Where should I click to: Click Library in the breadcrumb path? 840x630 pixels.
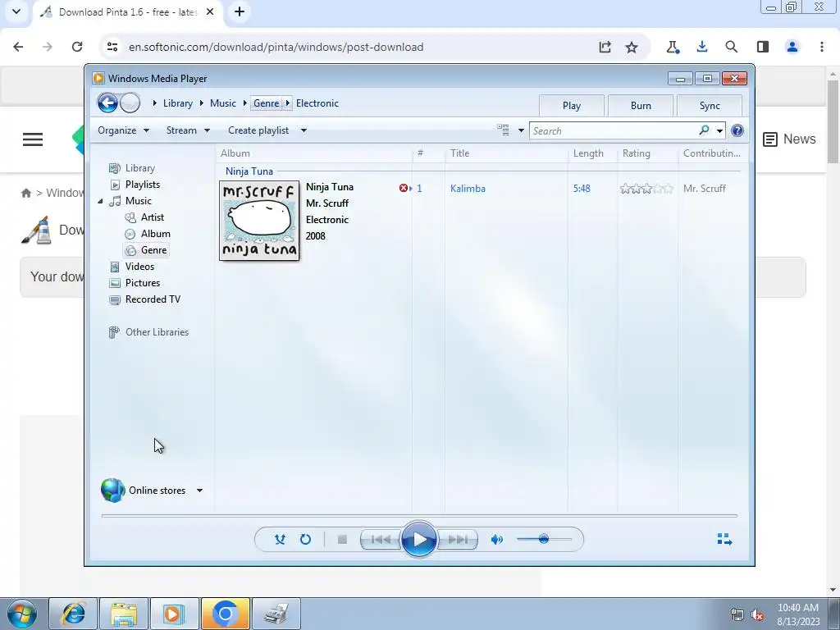coord(178,103)
